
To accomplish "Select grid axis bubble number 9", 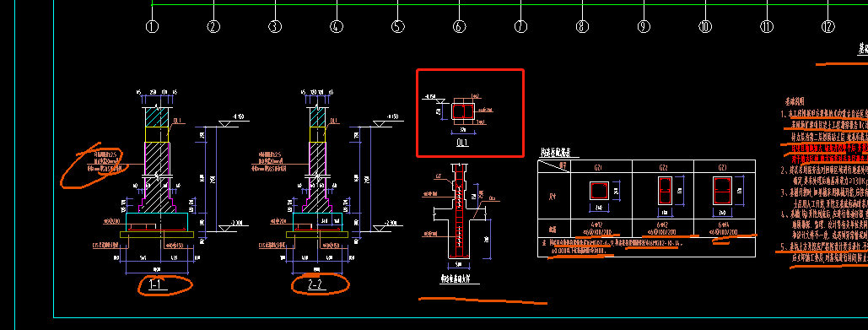I will click(x=644, y=26).
